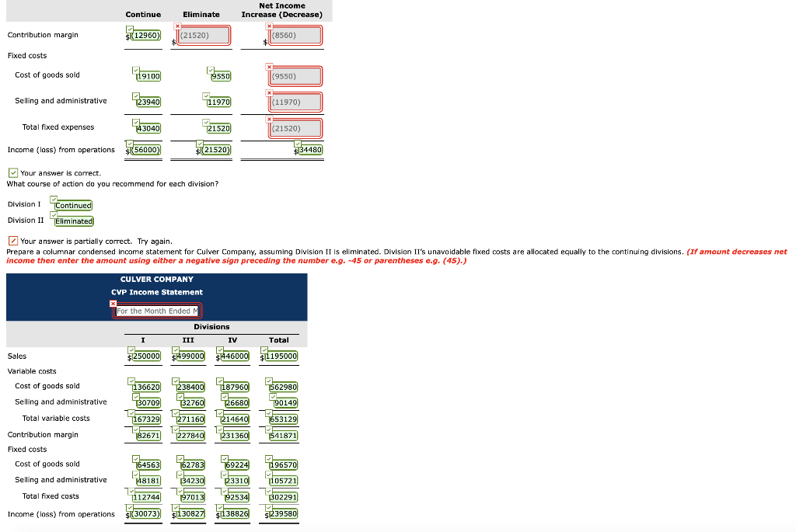Click the green check icon on the Total Sales 1195000 field
This screenshot has width=796, height=532.
[264, 350]
